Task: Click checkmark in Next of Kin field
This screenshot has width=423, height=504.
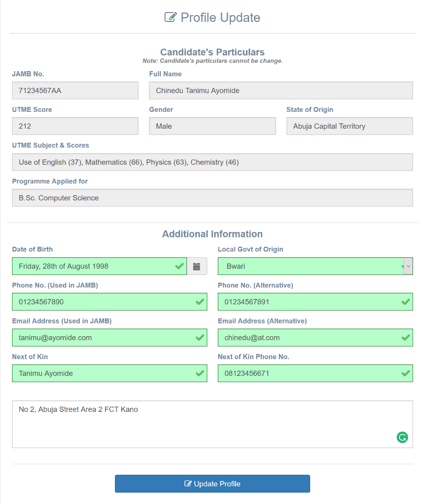Action: point(199,373)
